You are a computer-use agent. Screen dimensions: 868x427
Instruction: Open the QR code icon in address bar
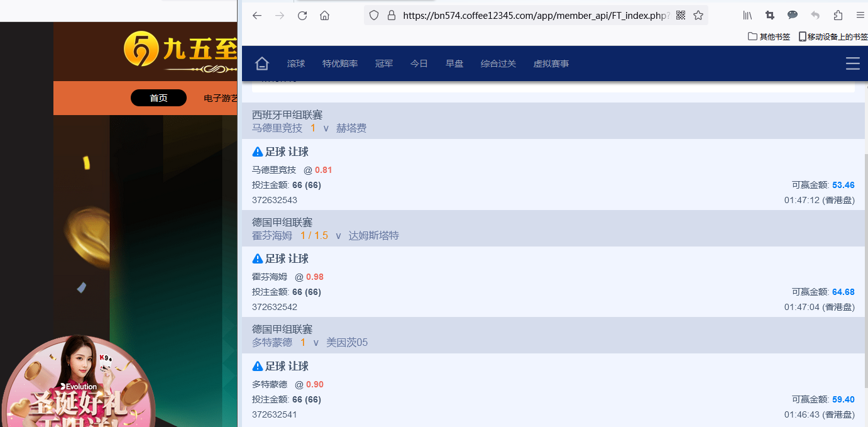681,16
